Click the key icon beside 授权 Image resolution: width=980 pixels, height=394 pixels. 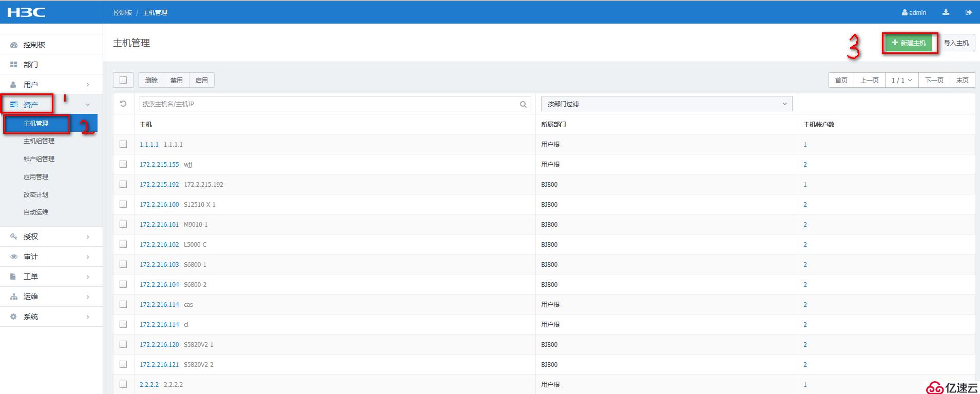[14, 237]
